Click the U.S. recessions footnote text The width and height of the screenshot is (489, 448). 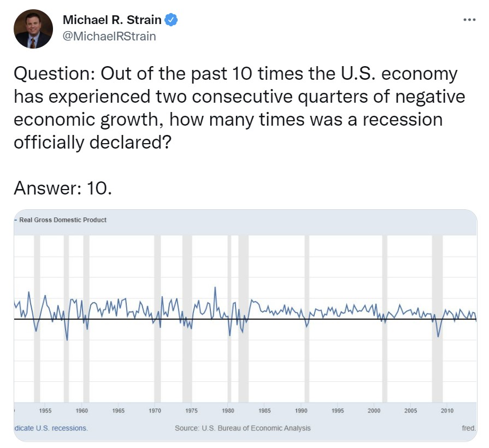[x=51, y=428]
